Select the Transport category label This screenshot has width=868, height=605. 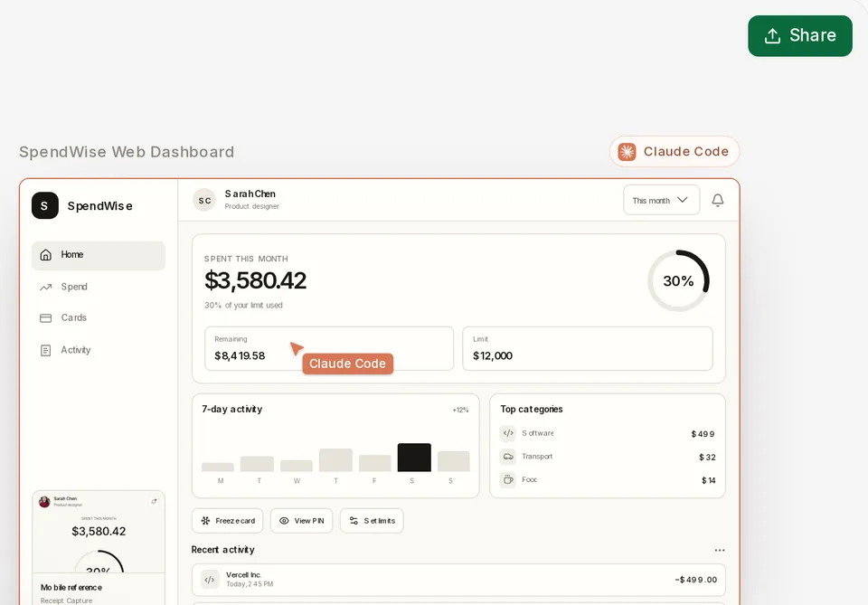coord(537,457)
